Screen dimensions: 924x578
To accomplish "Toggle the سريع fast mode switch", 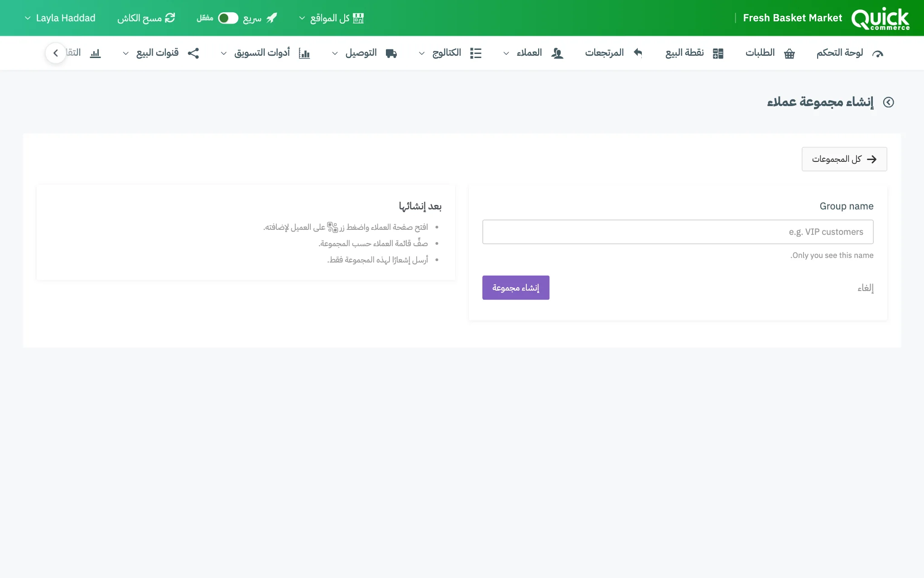I will (228, 18).
